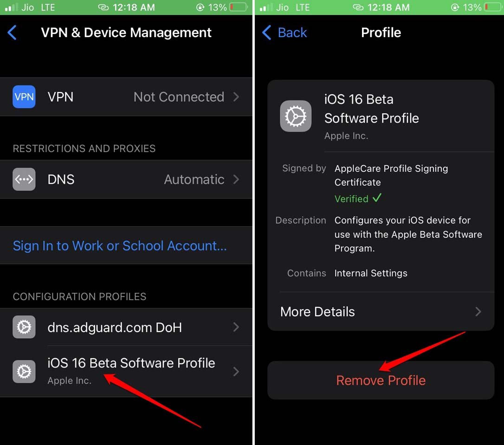
Task: Tap AppleCare Profile Signing Certificate text
Action: [391, 176]
